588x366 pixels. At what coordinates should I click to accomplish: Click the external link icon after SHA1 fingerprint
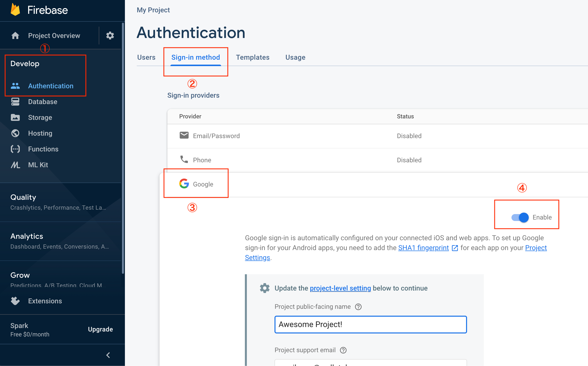point(455,248)
